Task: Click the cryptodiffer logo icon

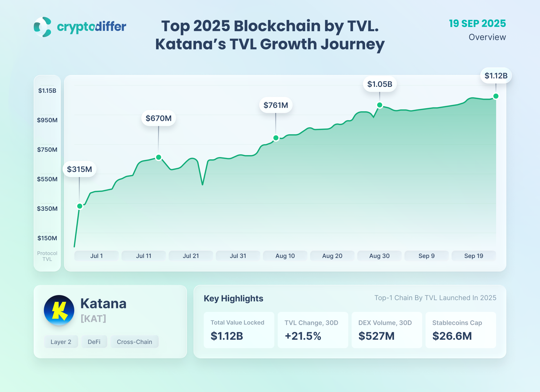Action: 42,27
